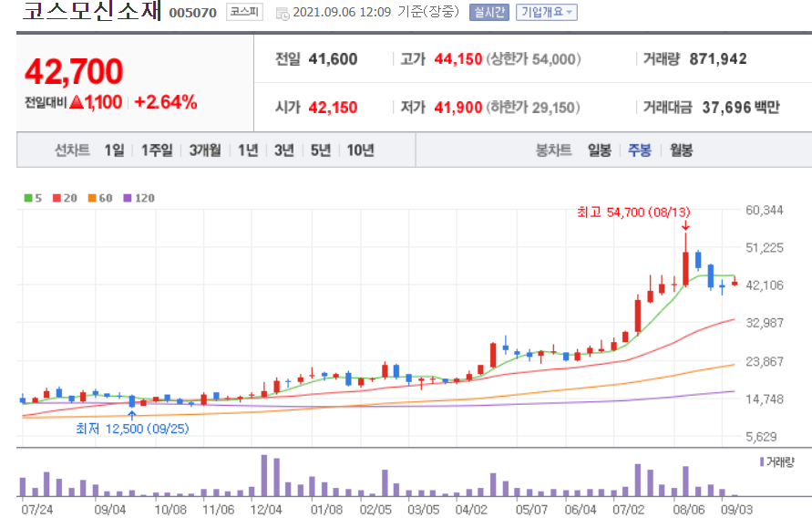Switch to 월봉 monthly candle chart
The height and width of the screenshot is (518, 812).
click(x=681, y=150)
